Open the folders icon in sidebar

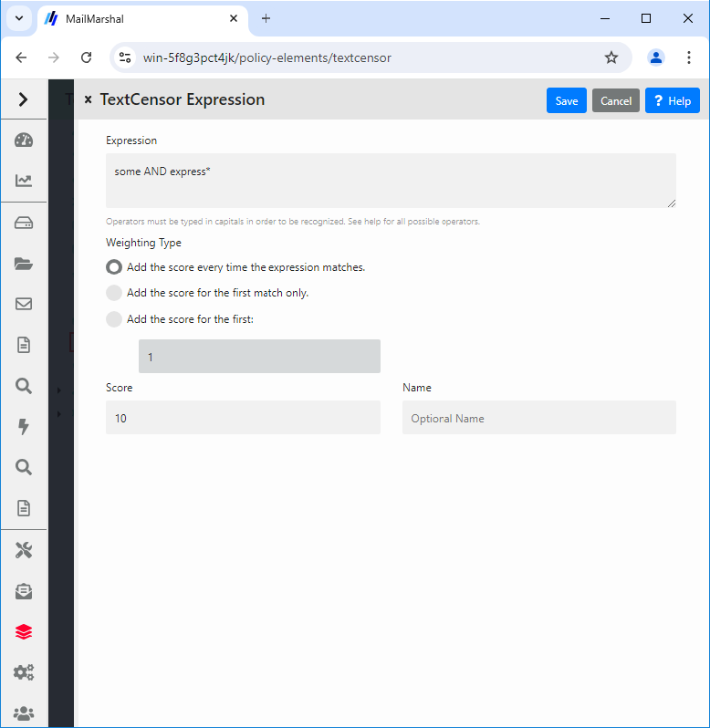(x=24, y=264)
